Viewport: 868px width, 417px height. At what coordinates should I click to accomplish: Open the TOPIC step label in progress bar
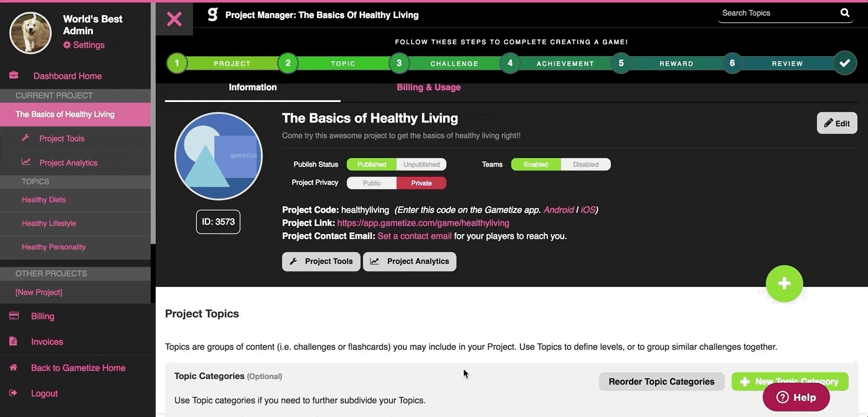tap(343, 63)
